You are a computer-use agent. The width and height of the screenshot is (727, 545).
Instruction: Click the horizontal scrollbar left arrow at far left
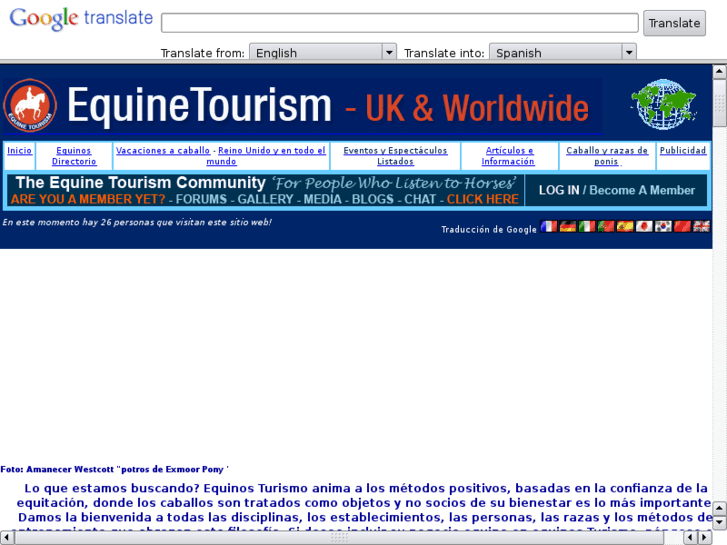coord(6,538)
